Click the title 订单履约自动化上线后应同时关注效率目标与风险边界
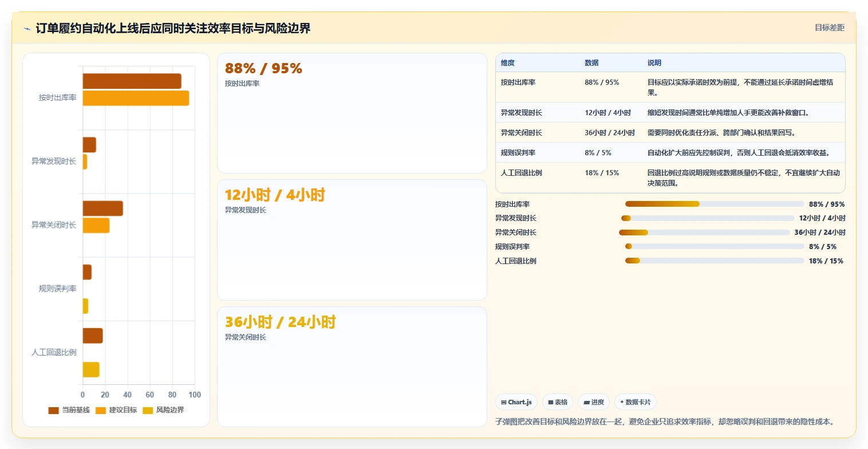868x449 pixels. 173,29
